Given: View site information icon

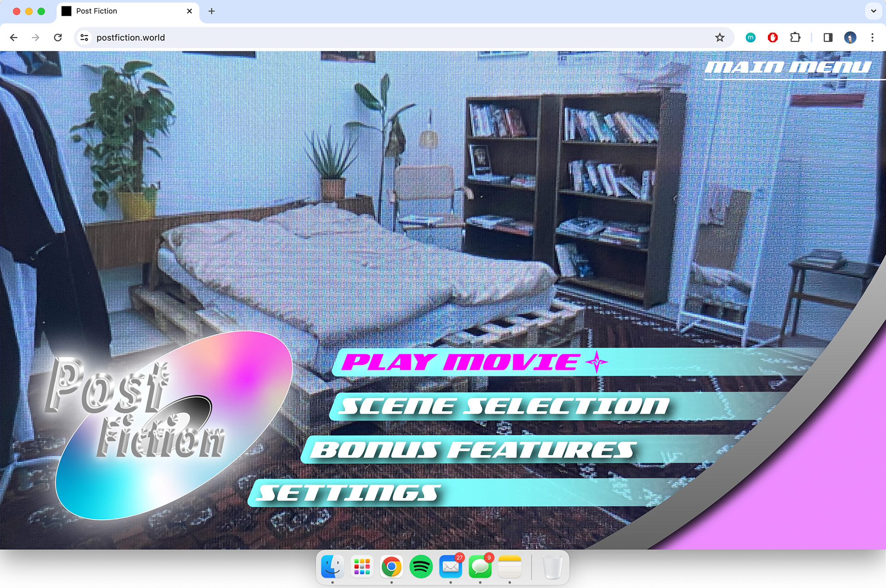Looking at the screenshot, I should [x=84, y=37].
